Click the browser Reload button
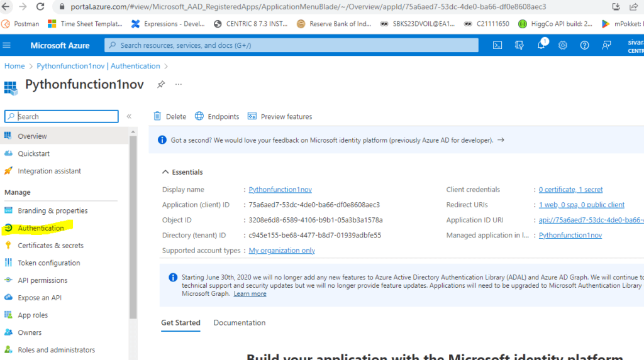The width and height of the screenshot is (644, 360). [x=40, y=6]
